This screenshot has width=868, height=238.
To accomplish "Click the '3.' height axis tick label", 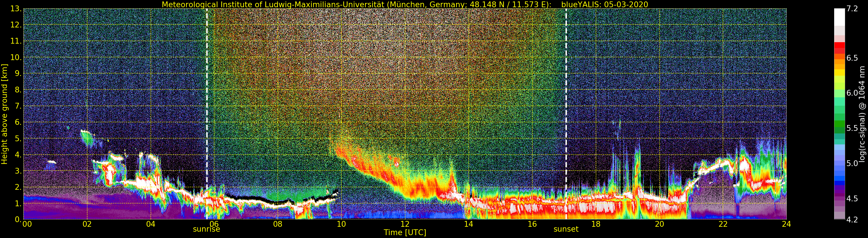I will pos(18,171).
